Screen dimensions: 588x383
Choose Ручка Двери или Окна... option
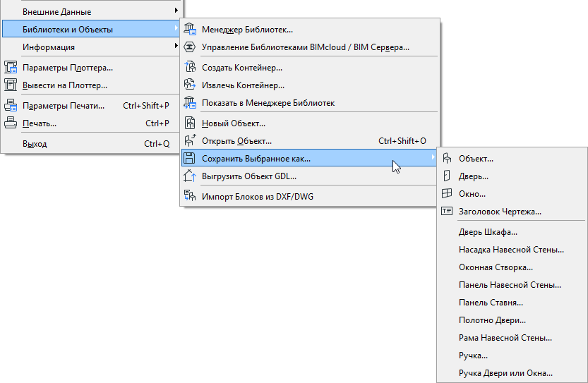pyautogui.click(x=512, y=373)
